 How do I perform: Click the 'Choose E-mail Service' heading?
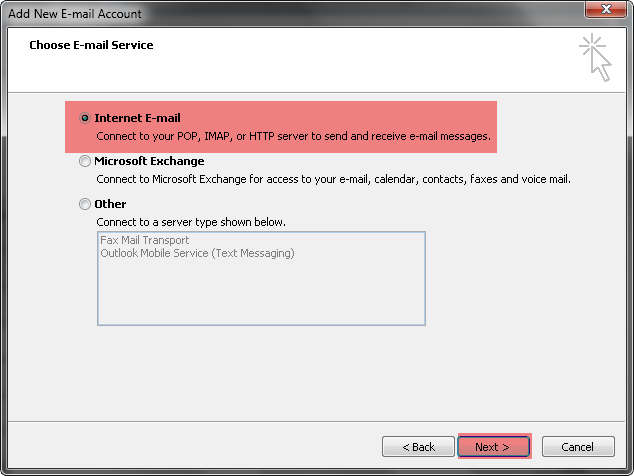click(x=91, y=45)
